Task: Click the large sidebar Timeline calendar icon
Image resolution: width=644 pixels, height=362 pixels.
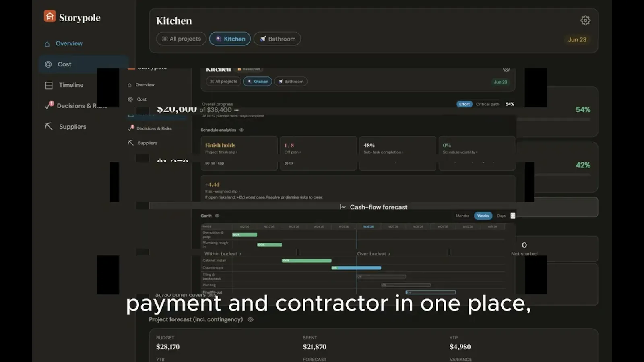Action: click(x=49, y=85)
